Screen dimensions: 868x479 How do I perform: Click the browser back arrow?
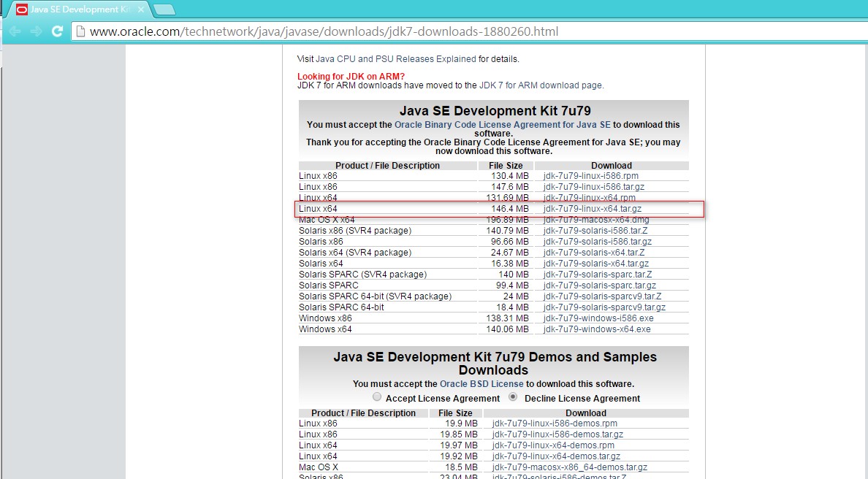click(x=15, y=31)
